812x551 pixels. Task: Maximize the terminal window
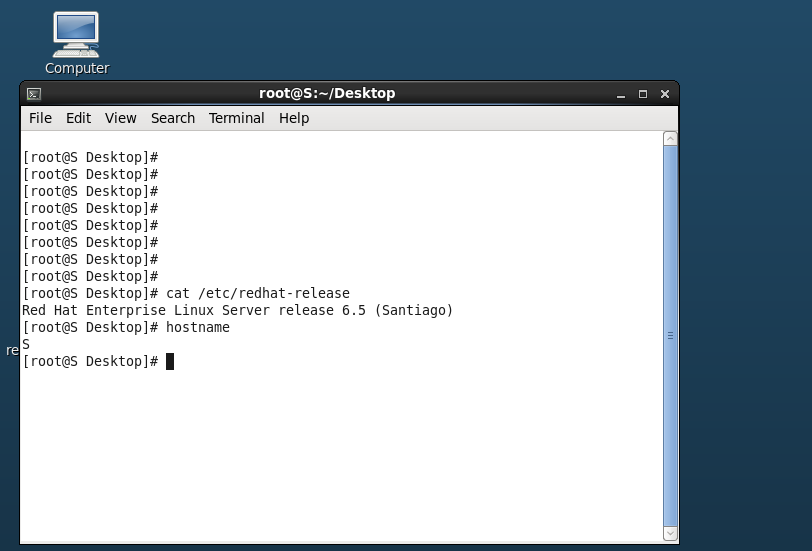point(643,94)
